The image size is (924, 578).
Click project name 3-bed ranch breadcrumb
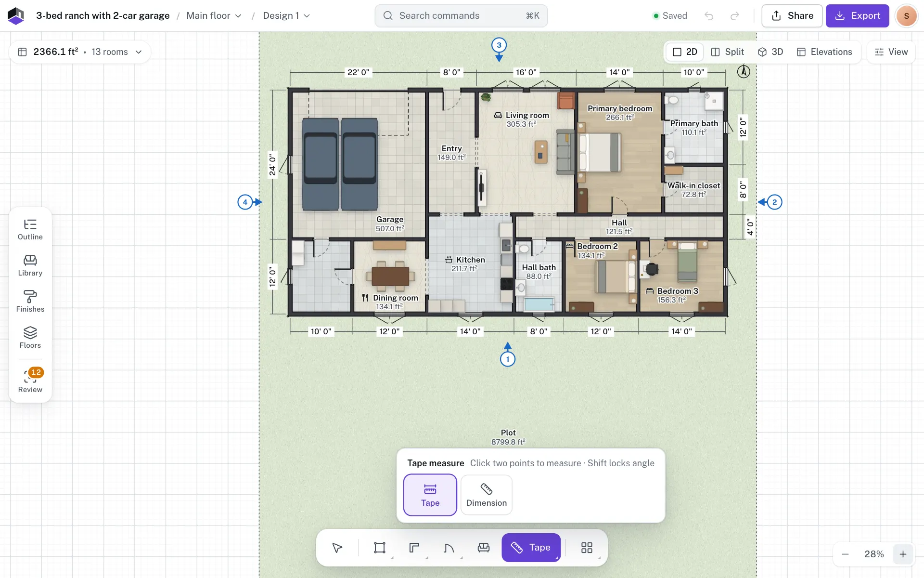pyautogui.click(x=103, y=16)
